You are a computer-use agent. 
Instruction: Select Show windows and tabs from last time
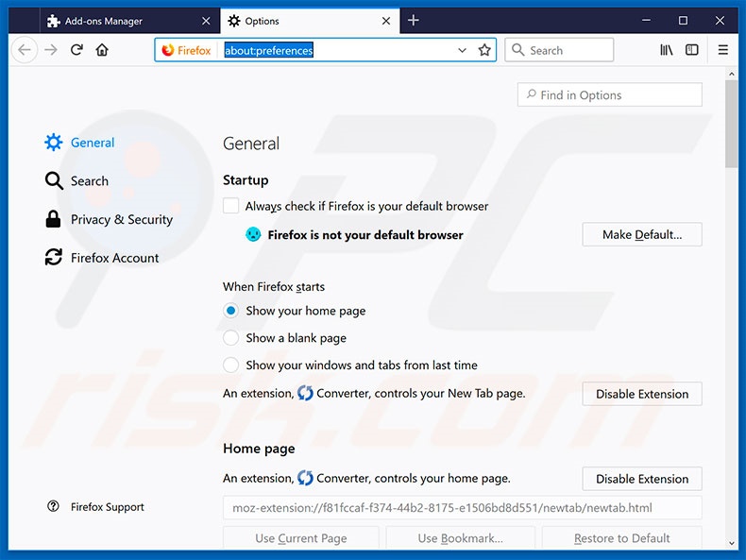231,365
